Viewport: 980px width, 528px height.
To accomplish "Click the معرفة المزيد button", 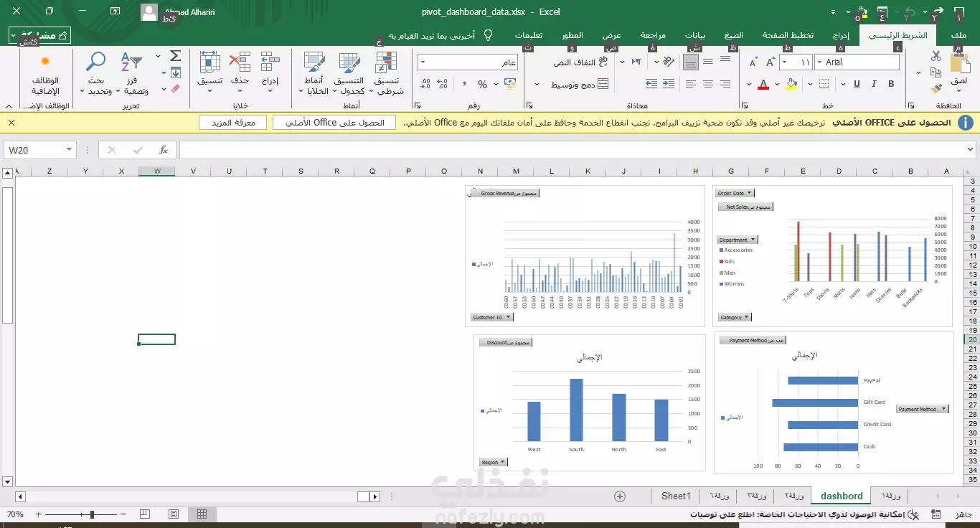I will (233, 123).
